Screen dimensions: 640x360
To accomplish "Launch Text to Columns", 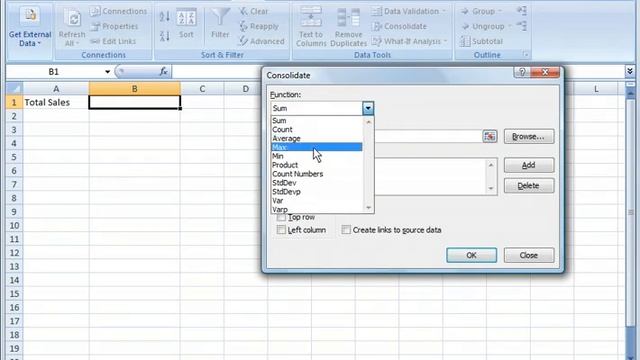I will (x=311, y=27).
